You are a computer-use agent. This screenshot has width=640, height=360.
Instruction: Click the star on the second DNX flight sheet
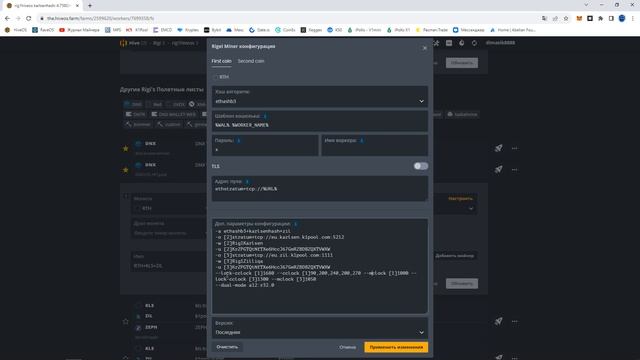pos(126,169)
